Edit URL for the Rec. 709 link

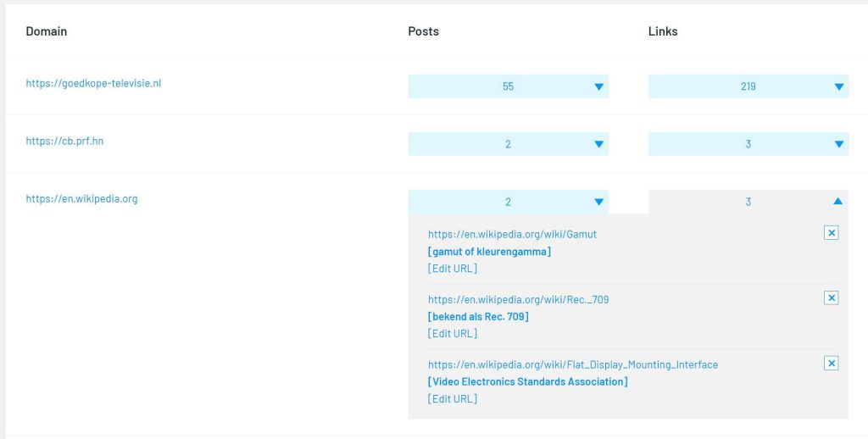(453, 333)
